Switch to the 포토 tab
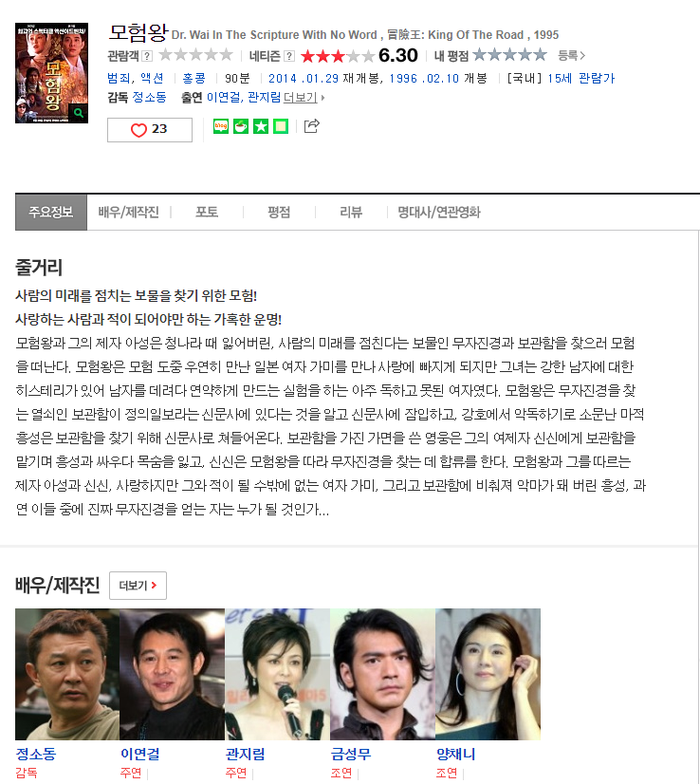The image size is (700, 784). click(x=207, y=213)
